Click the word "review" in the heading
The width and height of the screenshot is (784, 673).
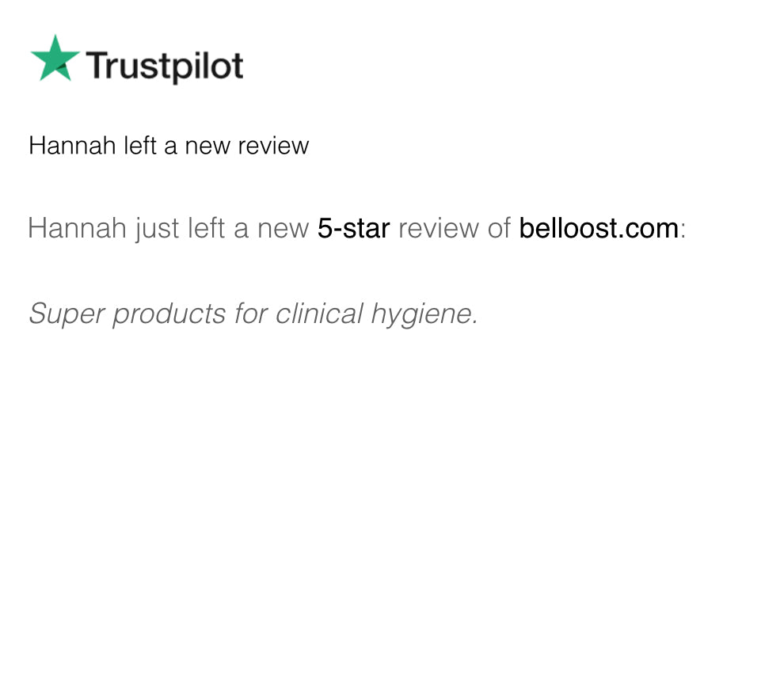(x=273, y=146)
